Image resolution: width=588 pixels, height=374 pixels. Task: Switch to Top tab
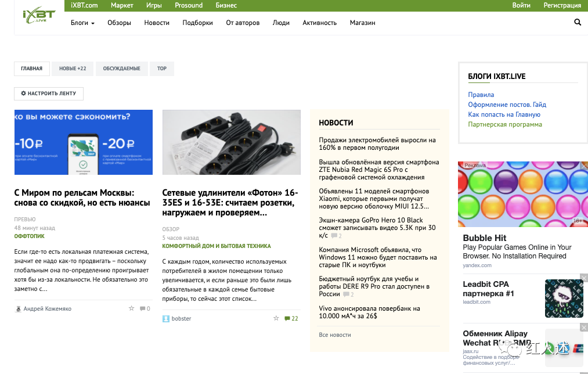click(161, 69)
